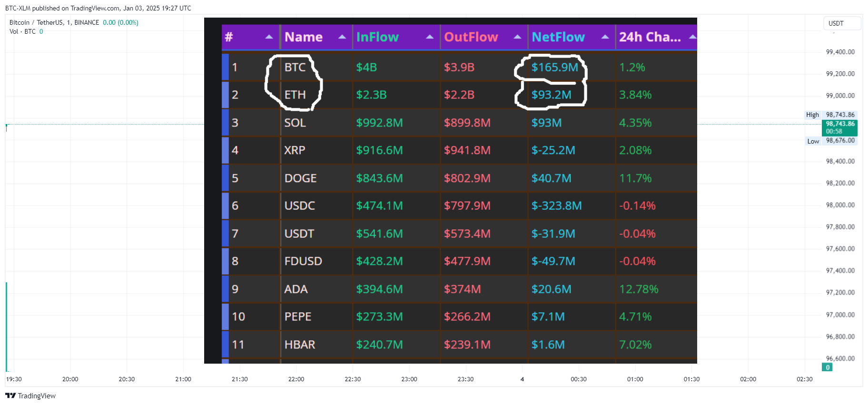This screenshot has width=868, height=405.
Task: Click the USDC row name
Action: click(299, 206)
